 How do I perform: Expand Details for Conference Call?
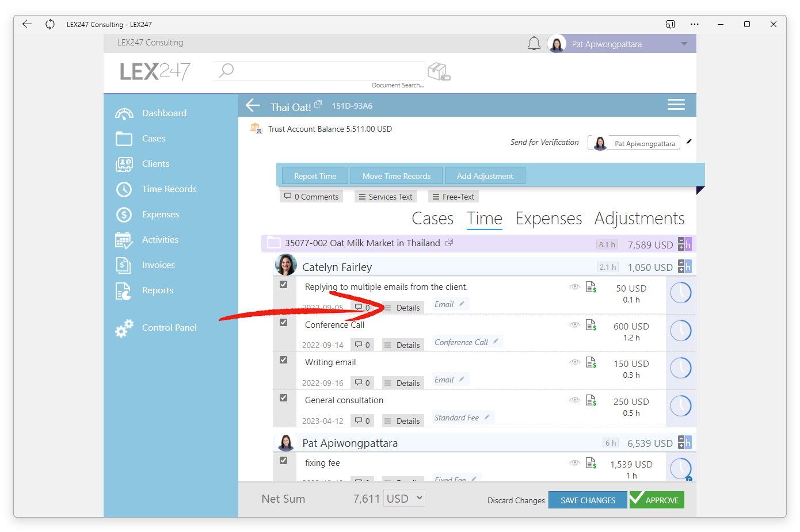point(402,345)
